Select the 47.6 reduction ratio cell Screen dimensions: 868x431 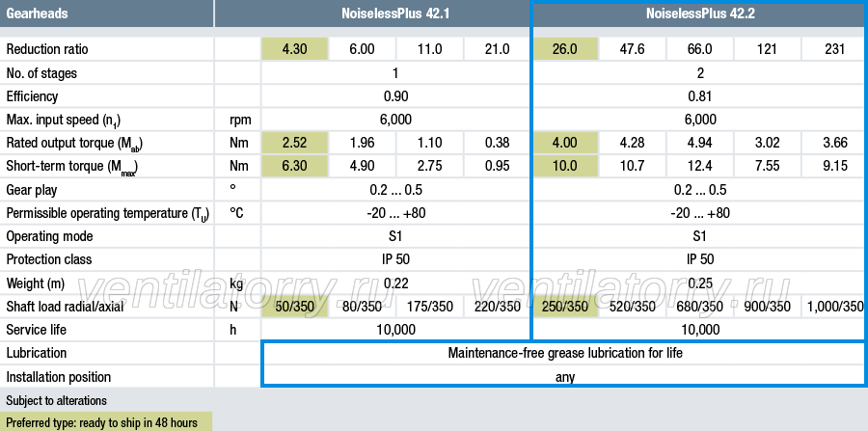point(632,49)
